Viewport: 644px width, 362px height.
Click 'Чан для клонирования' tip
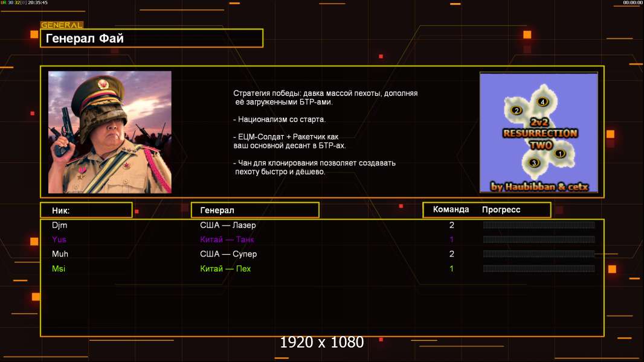pyautogui.click(x=314, y=167)
